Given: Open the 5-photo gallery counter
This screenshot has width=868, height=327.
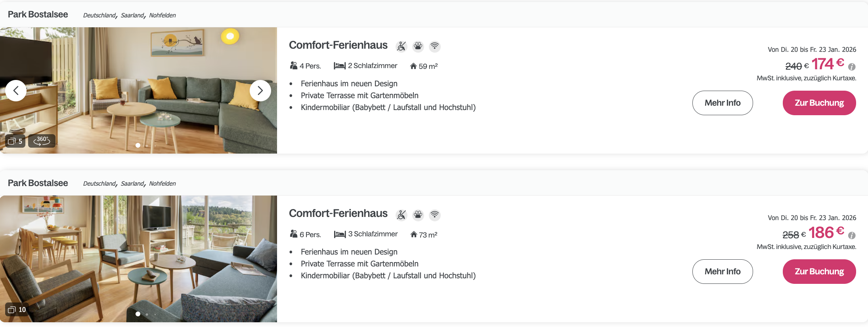Looking at the screenshot, I should click(x=15, y=141).
